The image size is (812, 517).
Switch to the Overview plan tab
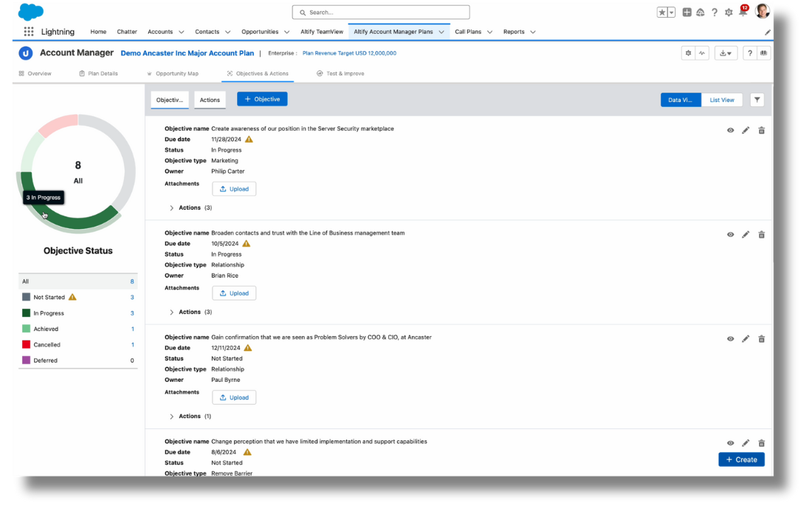pos(35,74)
